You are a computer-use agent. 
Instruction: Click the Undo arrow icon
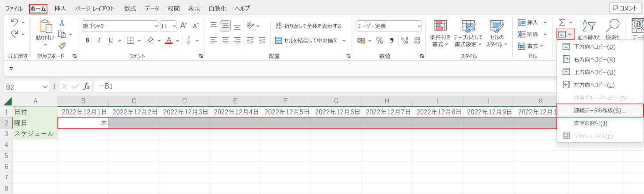(x=14, y=23)
